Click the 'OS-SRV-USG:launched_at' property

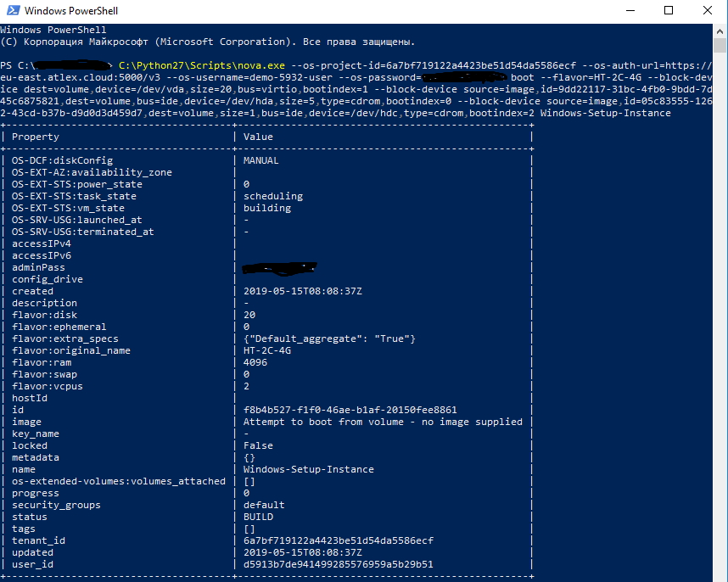77,220
